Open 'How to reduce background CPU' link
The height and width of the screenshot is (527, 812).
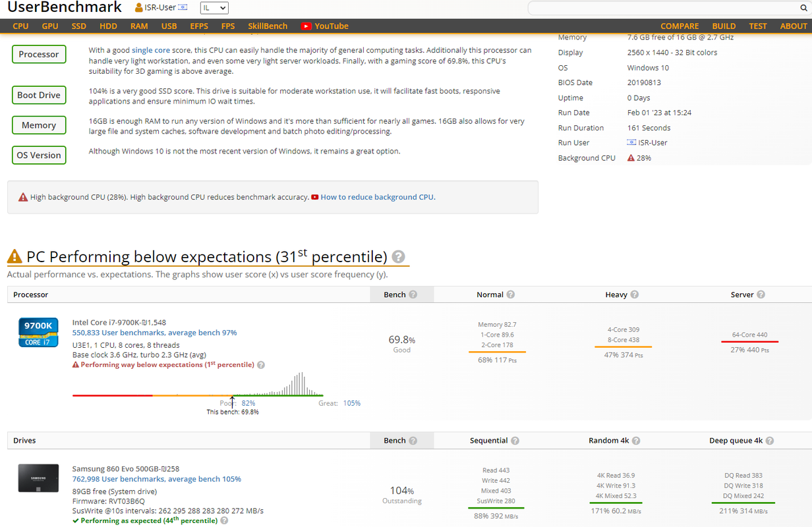tap(377, 197)
